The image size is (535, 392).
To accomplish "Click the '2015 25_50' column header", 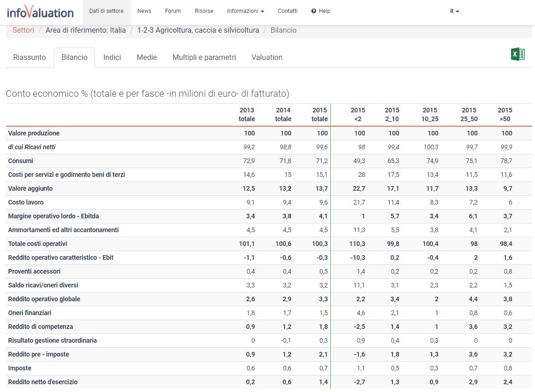I will pyautogui.click(x=469, y=115).
